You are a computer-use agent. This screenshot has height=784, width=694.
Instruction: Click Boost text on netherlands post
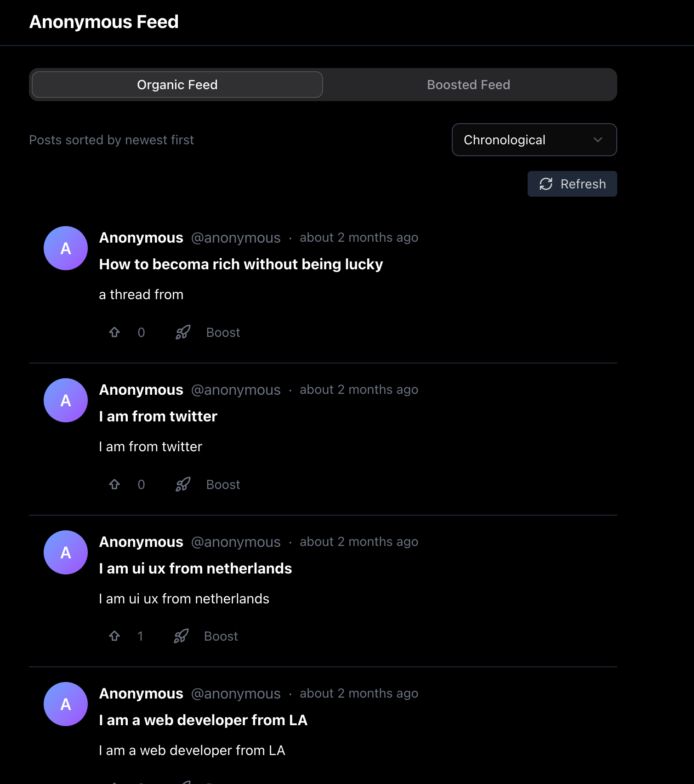tap(221, 636)
